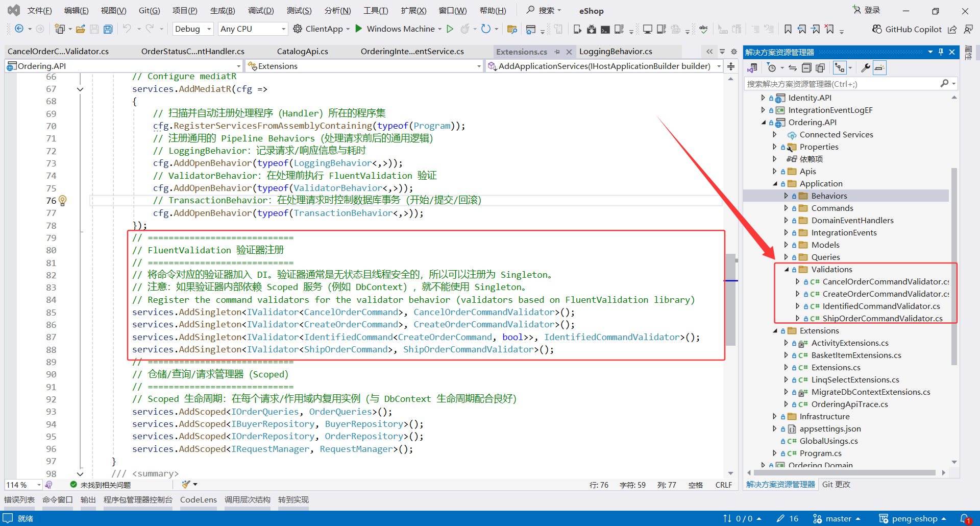Click the 16 pending changes pencil indicator
This screenshot has height=526, width=980.
click(x=787, y=519)
